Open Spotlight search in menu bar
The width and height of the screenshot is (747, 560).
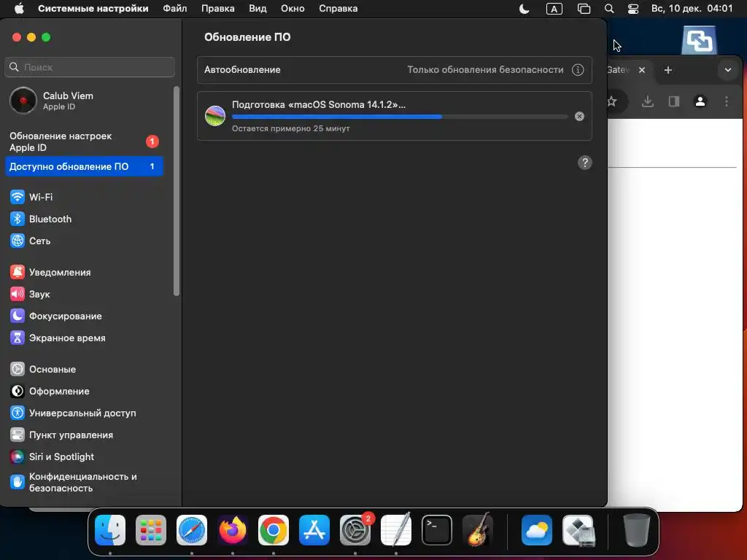pos(609,9)
